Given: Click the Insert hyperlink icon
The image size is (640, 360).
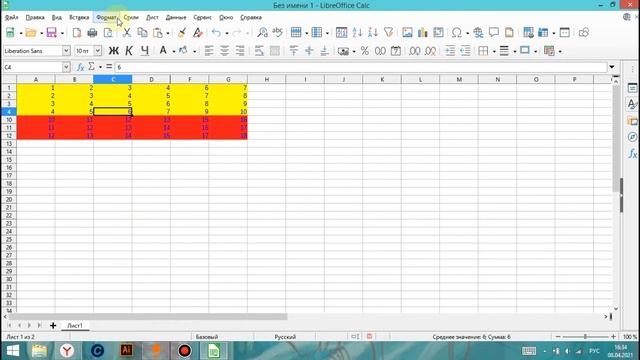Looking at the screenshot, I should pos(478,33).
